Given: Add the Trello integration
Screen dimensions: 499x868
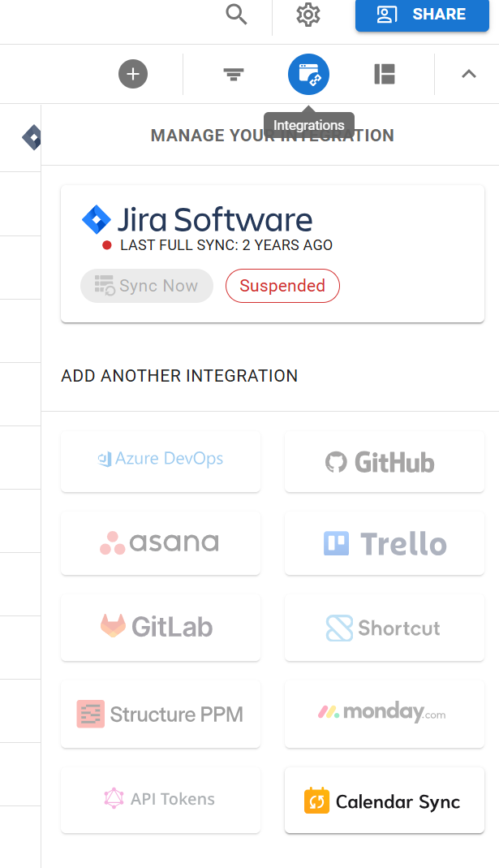Looking at the screenshot, I should (x=384, y=542).
